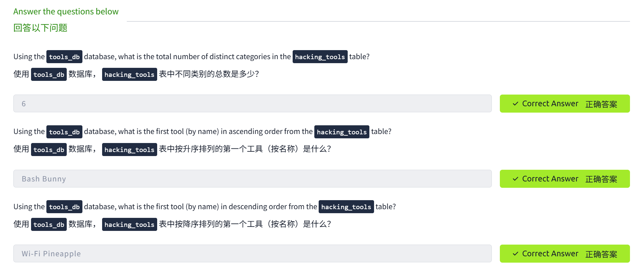This screenshot has width=644, height=273.
Task: Select the Wi-Fi Pineapple answer field
Action: (x=252, y=254)
